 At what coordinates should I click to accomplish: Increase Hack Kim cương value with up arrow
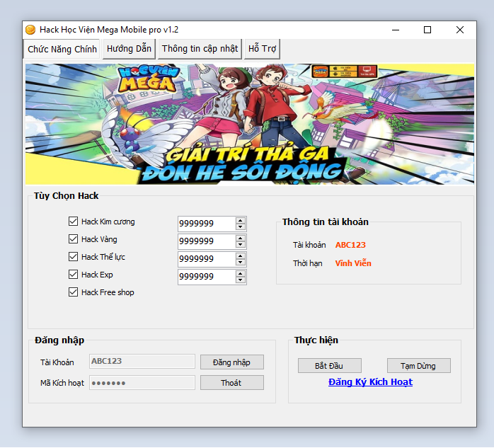coord(241,220)
